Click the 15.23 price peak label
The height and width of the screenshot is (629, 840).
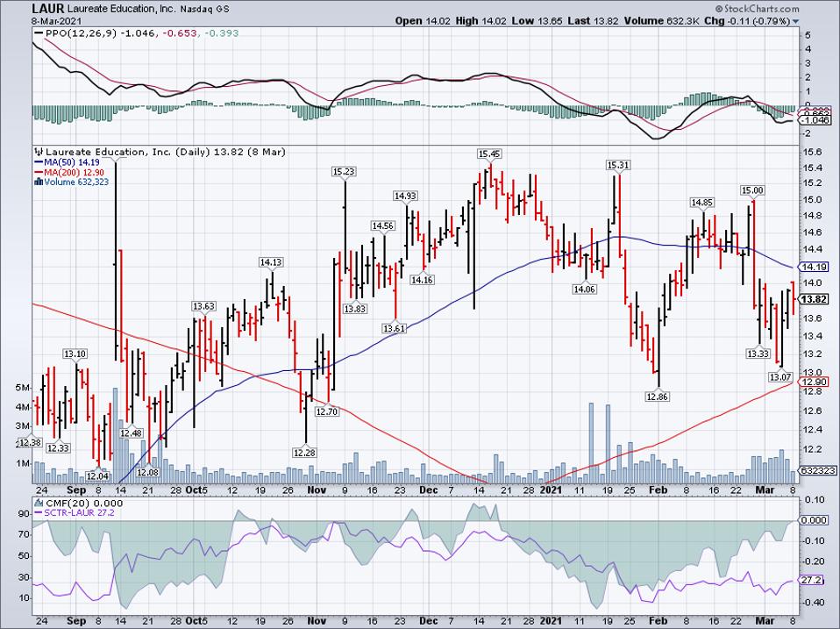[344, 171]
